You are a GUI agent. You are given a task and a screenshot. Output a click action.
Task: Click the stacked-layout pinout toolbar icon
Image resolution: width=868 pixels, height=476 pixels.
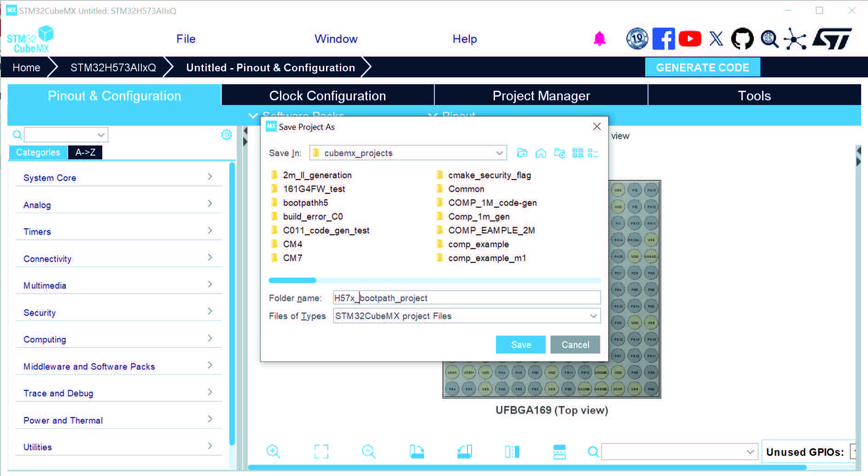(x=559, y=452)
